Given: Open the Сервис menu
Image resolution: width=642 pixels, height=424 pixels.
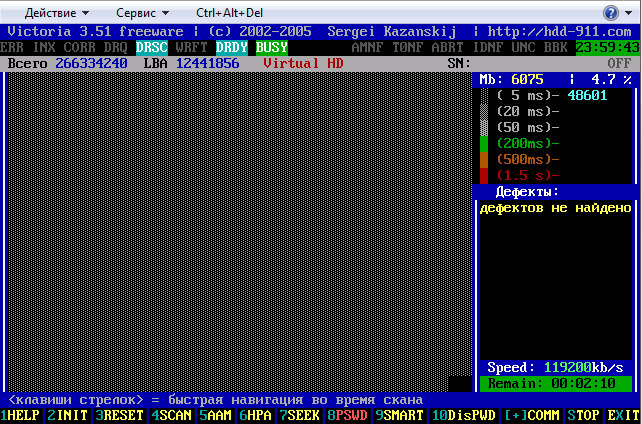Looking at the screenshot, I should pos(142,13).
